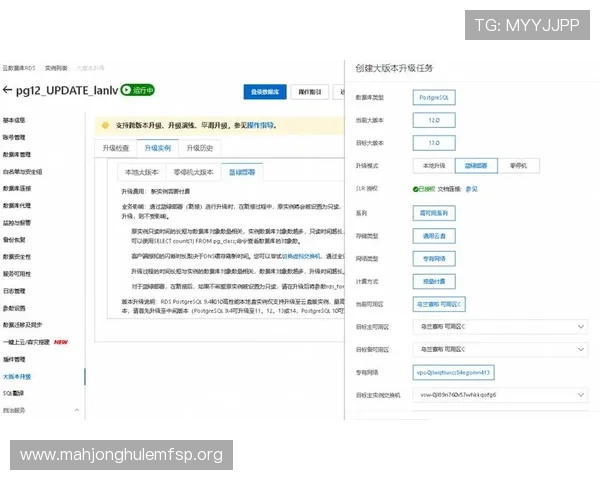Open 数据迁移及同步 in sidebar
Image resolution: width=600 pixels, height=480 pixels.
(22, 325)
